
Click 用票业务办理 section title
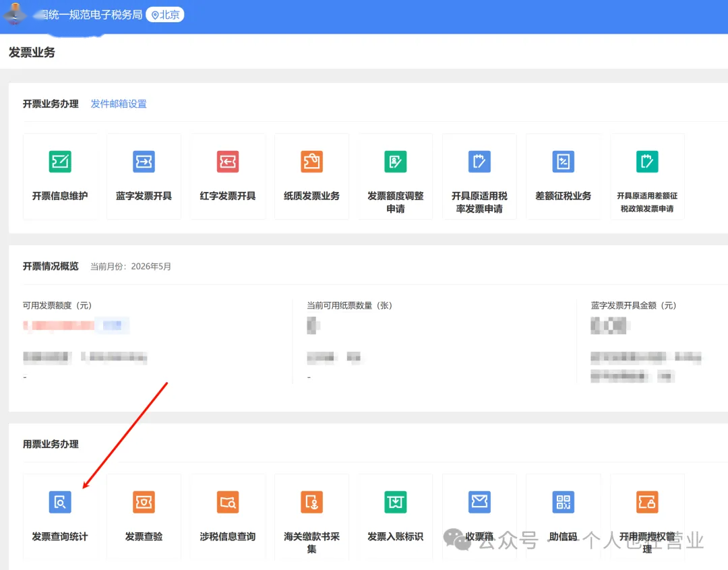click(51, 444)
